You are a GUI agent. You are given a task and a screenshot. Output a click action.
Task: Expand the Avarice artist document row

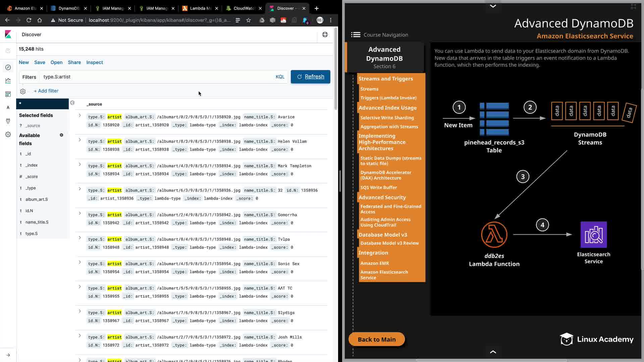click(80, 115)
